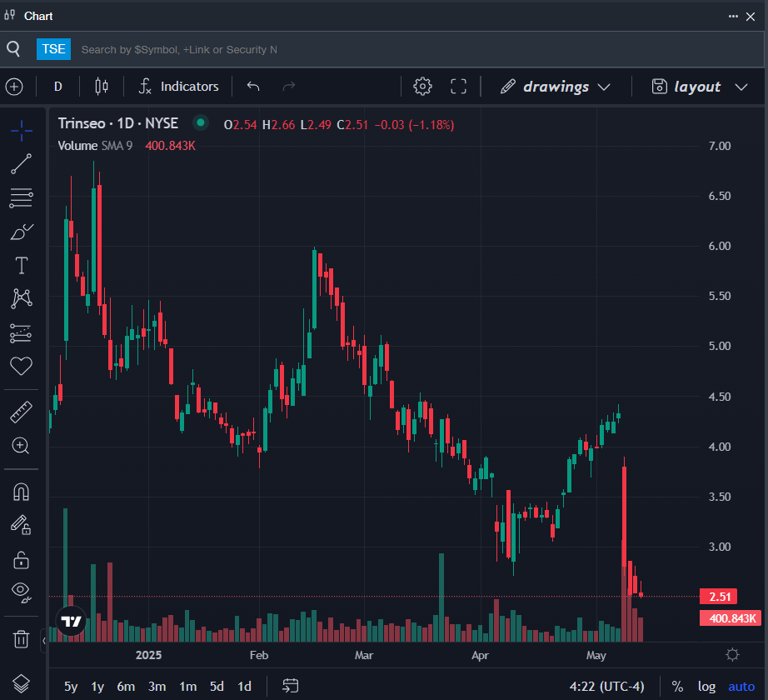The height and width of the screenshot is (700, 768).
Task: Set range to 1m
Action: pyautogui.click(x=187, y=687)
